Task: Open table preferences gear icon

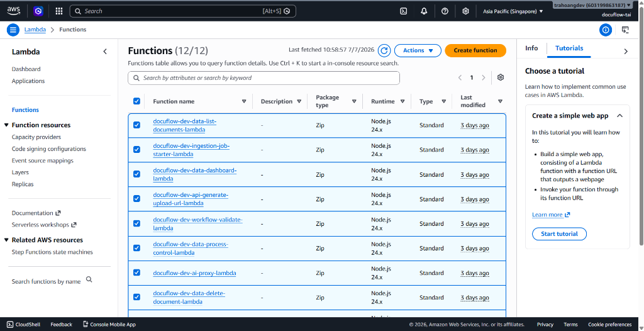Action: tap(500, 77)
